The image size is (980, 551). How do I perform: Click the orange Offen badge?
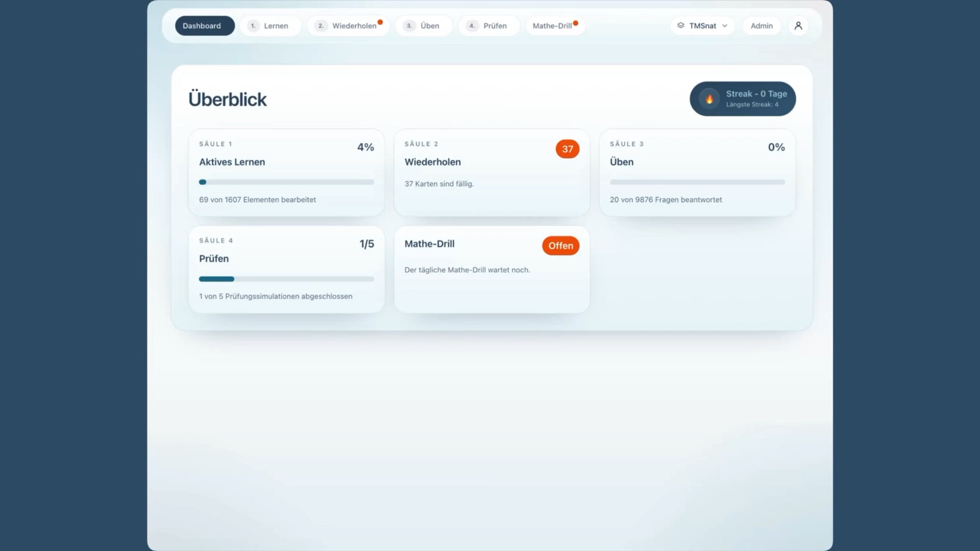[x=560, y=246]
